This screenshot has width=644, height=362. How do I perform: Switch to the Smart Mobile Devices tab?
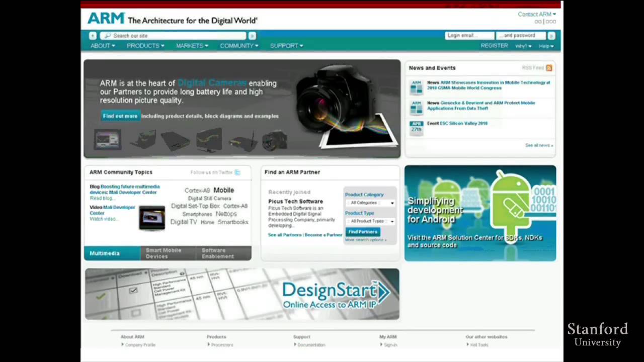pos(168,253)
